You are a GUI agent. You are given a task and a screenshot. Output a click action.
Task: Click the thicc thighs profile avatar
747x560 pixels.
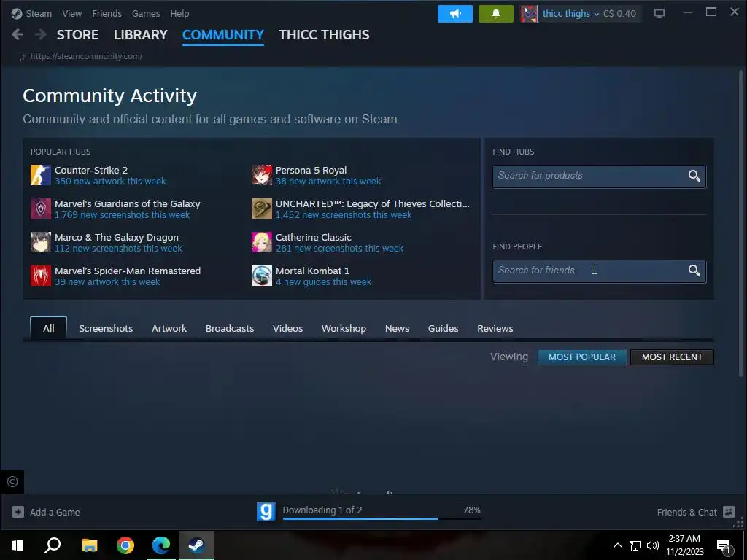click(x=529, y=14)
